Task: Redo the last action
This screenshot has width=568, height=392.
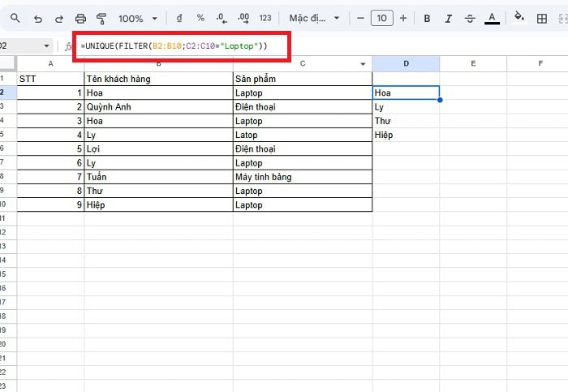Action: pos(58,18)
